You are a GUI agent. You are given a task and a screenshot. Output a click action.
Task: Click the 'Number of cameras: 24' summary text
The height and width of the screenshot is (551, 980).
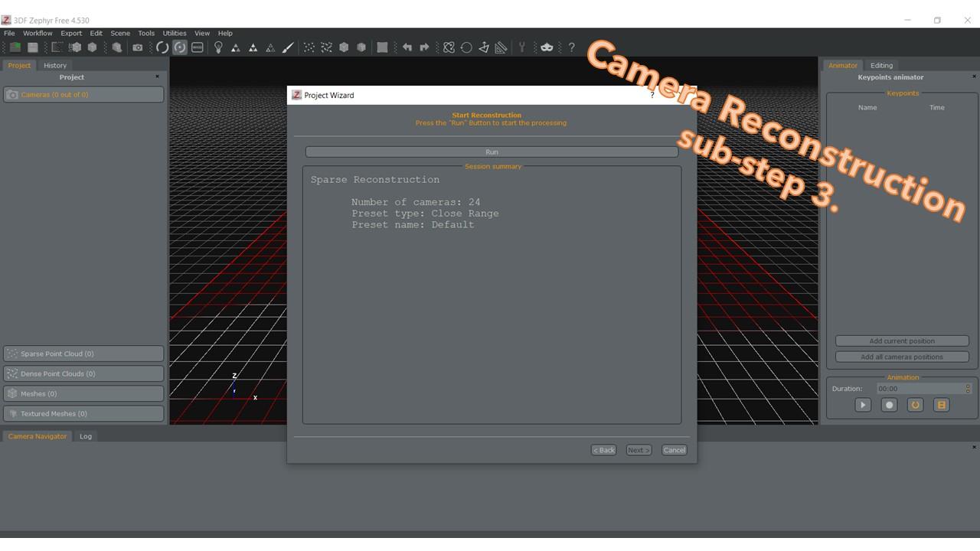(416, 202)
